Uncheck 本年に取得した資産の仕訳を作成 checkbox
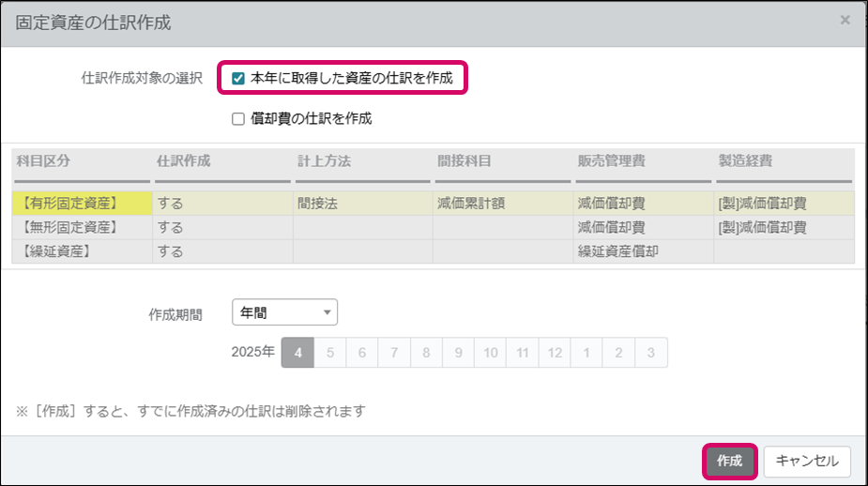The height and width of the screenshot is (486, 868). click(238, 79)
